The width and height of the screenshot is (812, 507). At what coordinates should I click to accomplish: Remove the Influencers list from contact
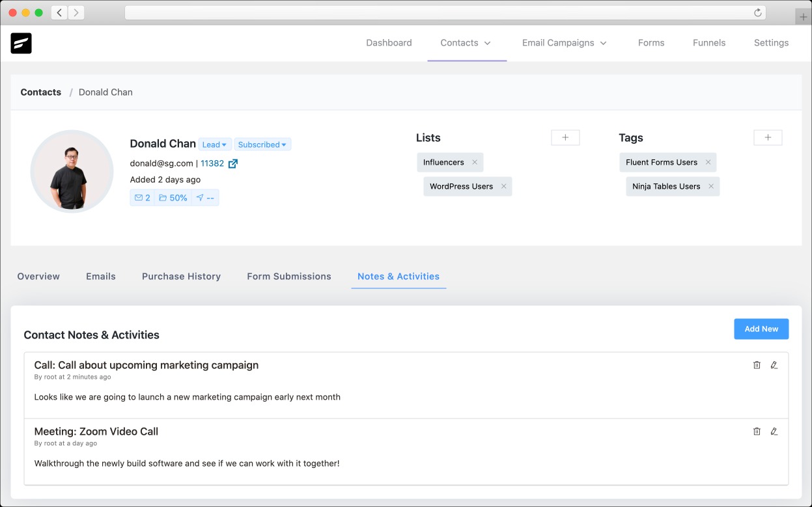point(475,163)
